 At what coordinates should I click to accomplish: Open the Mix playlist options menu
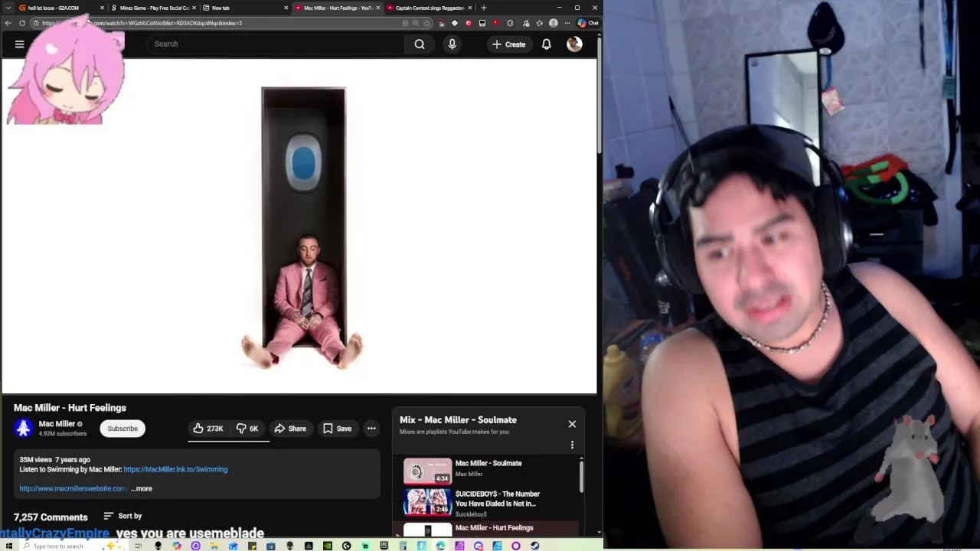(572, 445)
